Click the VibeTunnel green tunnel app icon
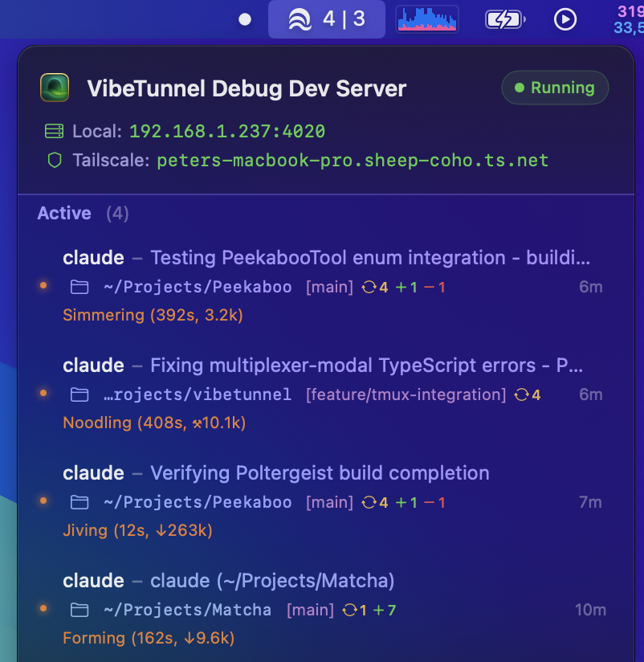The image size is (644, 662). [55, 88]
